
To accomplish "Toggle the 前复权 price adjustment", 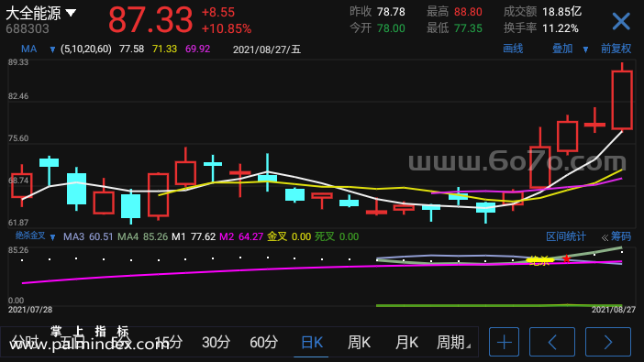I will coord(616,49).
